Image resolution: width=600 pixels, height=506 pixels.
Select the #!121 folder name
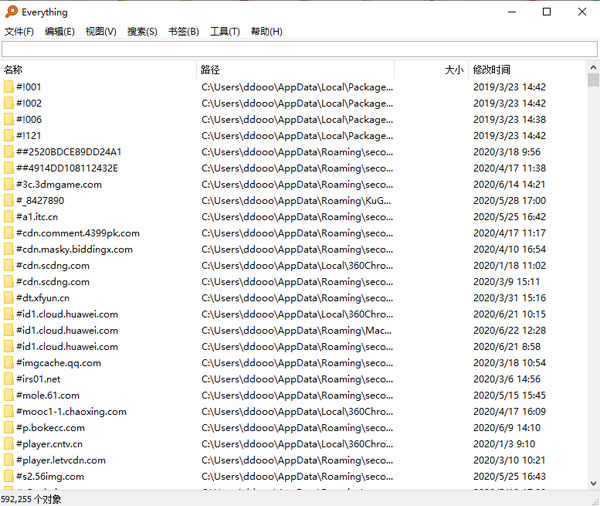coord(29,135)
